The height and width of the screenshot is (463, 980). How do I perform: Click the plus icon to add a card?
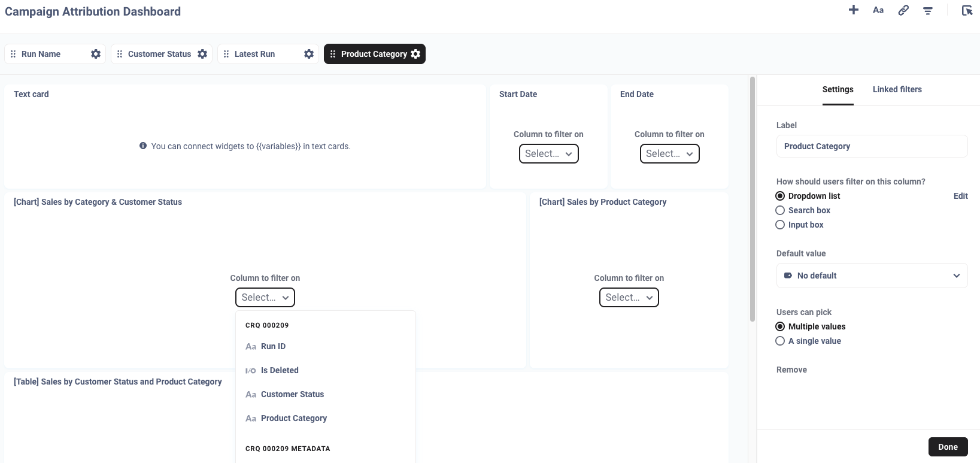[x=854, y=10]
